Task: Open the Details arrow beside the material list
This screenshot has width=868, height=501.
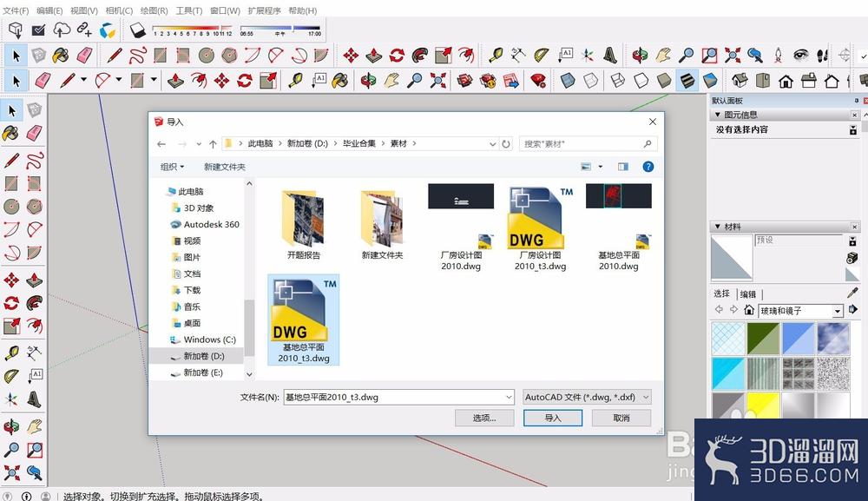Action: 853,309
